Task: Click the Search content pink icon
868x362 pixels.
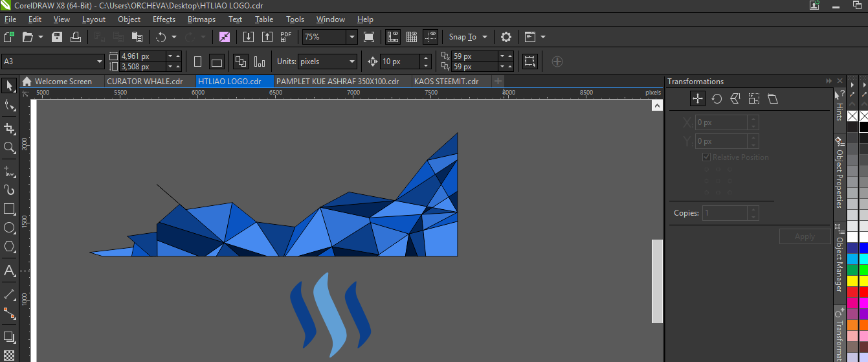Action: point(225,37)
